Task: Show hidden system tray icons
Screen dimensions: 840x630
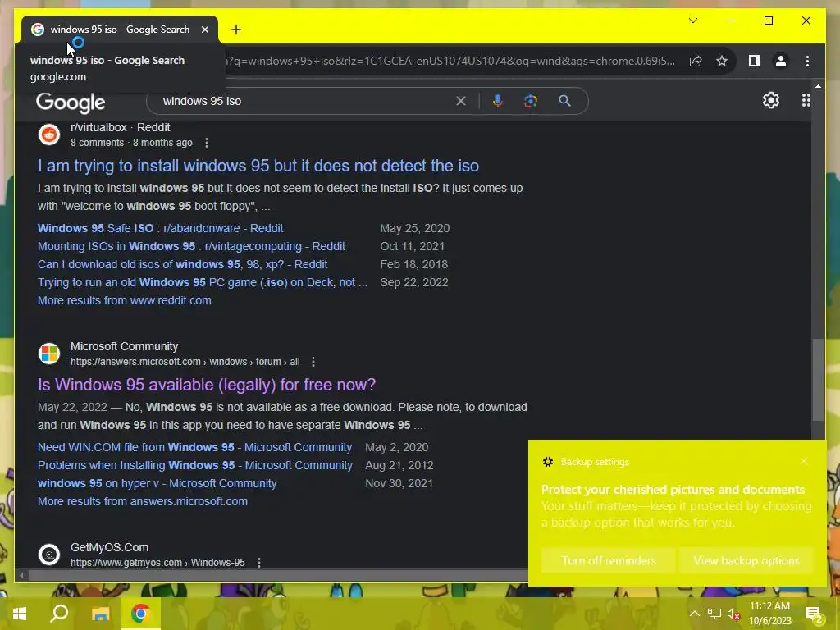Action: pos(694,614)
